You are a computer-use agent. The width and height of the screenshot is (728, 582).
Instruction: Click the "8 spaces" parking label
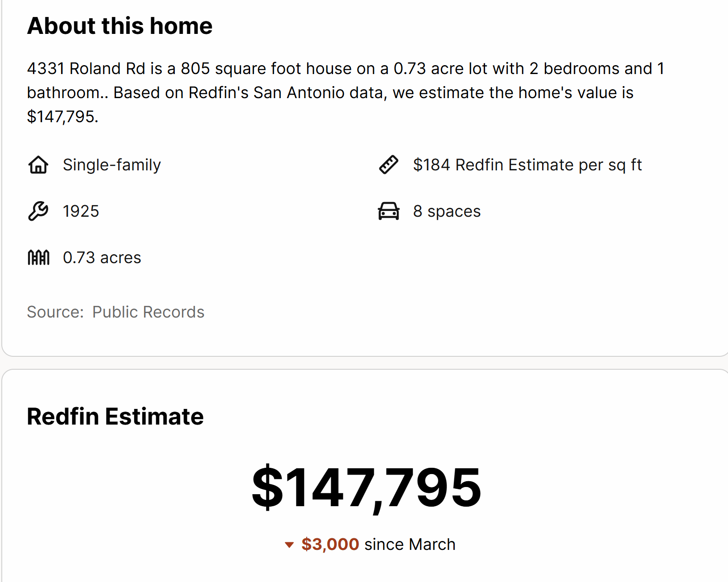tap(447, 211)
